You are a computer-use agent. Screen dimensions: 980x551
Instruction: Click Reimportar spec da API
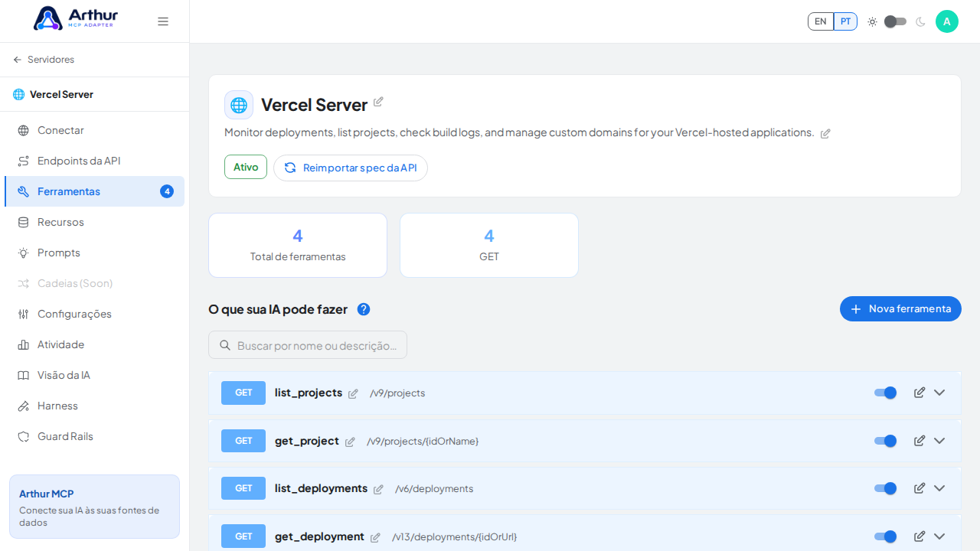tap(351, 168)
